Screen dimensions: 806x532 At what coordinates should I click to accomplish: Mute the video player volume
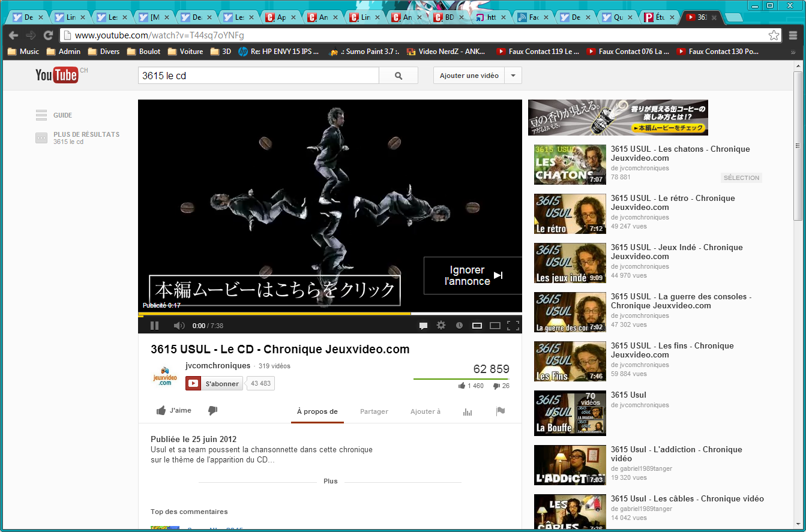coord(179,326)
